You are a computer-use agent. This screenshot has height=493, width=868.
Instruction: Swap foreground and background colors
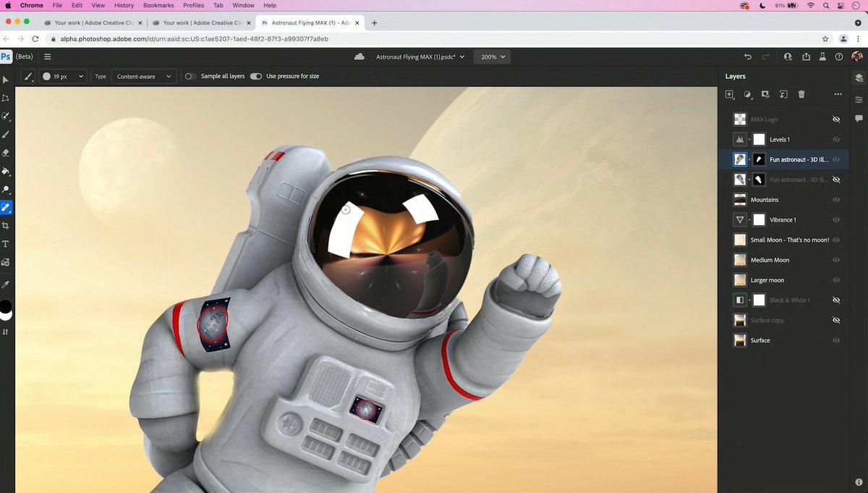[6, 332]
